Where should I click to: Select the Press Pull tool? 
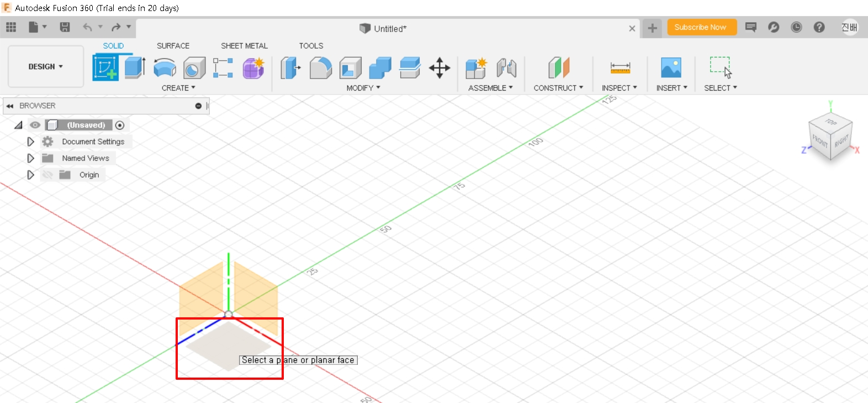(290, 68)
